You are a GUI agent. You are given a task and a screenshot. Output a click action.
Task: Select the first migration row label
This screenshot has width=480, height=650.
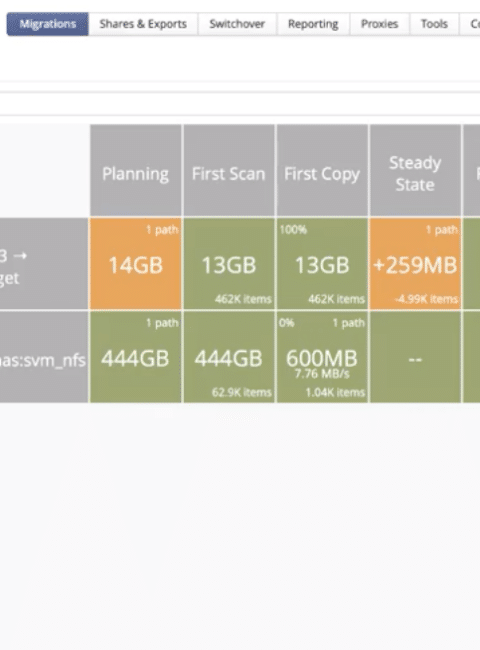[44, 264]
